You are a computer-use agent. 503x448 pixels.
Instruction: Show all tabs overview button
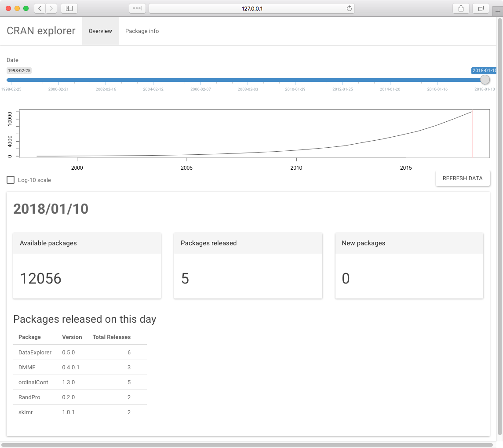481,8
